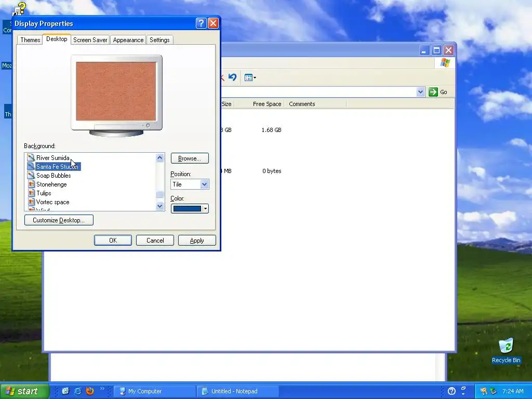Click the help icon on the taskbar
The image size is (532, 399).
(451, 391)
